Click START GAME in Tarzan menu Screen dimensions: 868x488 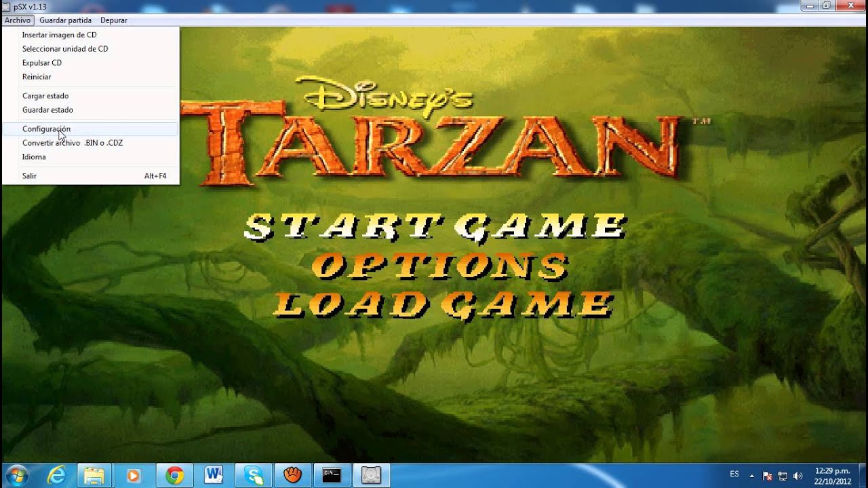pos(435,227)
